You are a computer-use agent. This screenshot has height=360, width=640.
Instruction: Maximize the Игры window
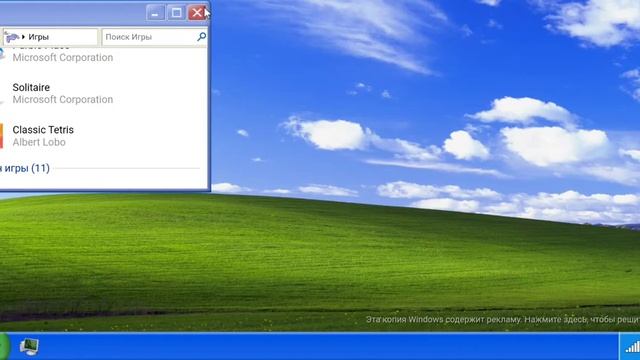(x=176, y=13)
